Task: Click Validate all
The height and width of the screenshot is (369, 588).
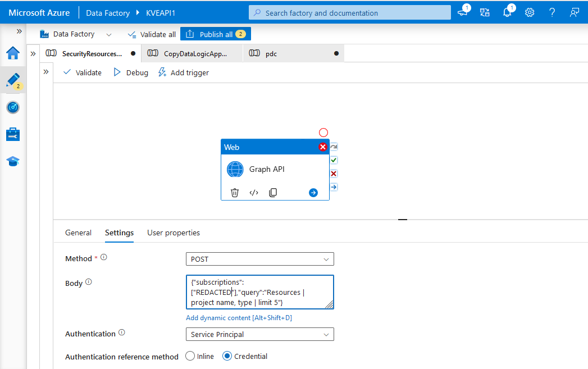Action: point(152,34)
